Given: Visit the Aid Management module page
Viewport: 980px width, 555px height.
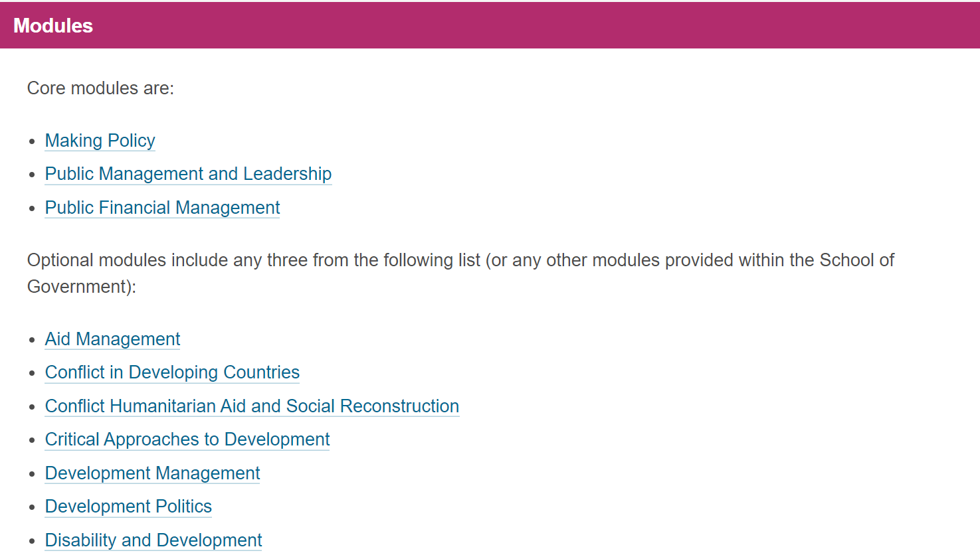Looking at the screenshot, I should (x=112, y=339).
